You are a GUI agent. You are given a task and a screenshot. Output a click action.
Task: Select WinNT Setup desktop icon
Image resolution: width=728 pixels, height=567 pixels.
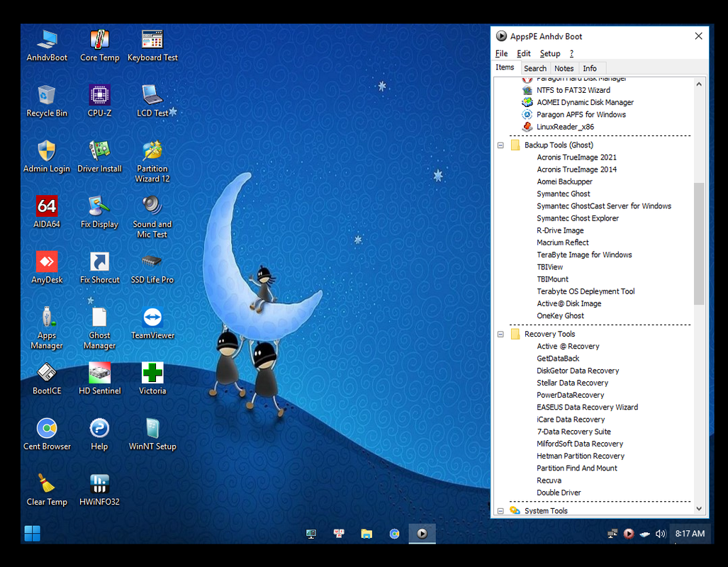click(x=152, y=434)
